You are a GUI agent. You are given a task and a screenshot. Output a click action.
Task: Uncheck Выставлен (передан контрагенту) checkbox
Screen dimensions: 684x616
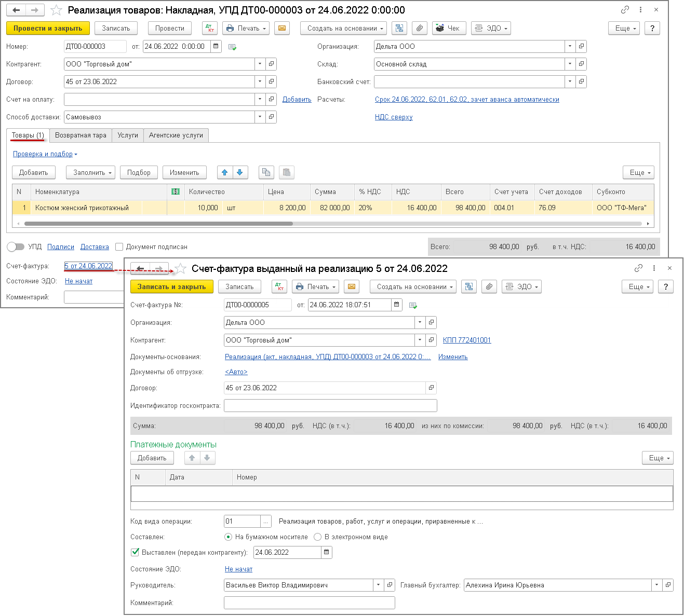pyautogui.click(x=136, y=552)
